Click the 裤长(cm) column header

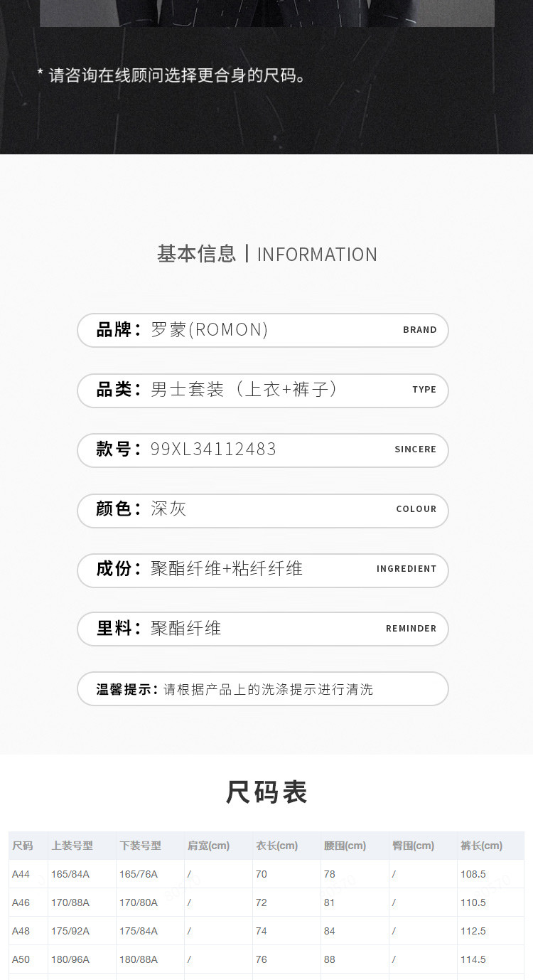[x=481, y=846]
